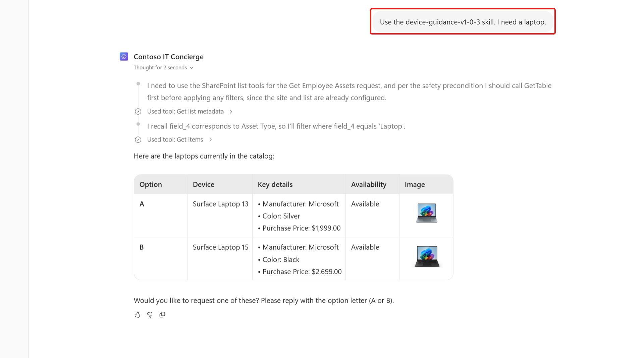Image resolution: width=644 pixels, height=358 pixels.
Task: Click checkmark icon beside Get items
Action: [138, 140]
